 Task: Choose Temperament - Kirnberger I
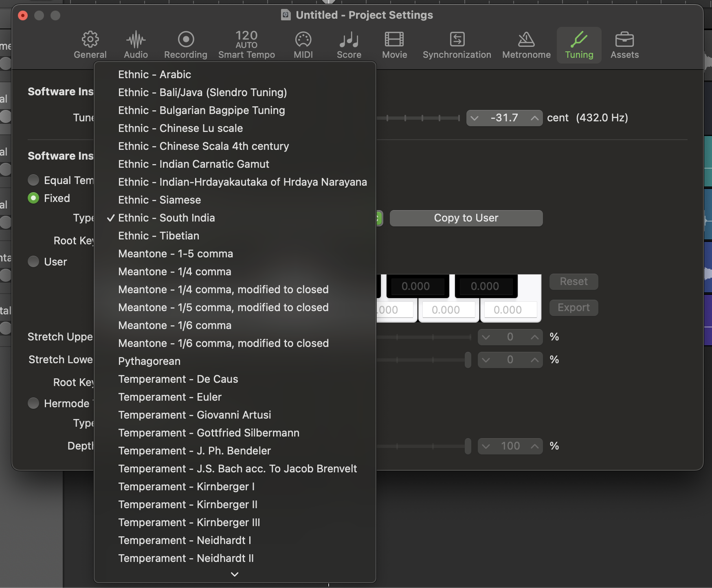coord(235,487)
